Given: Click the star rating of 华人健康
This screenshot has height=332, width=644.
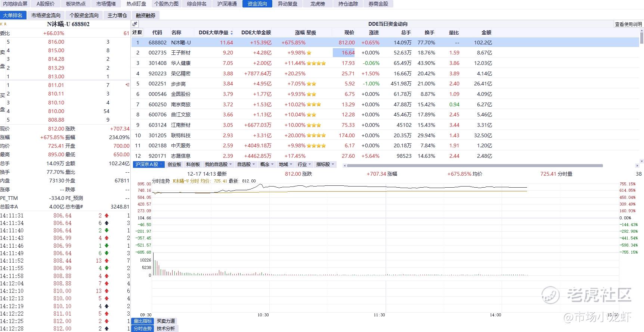Looking at the screenshot, I should pyautogui.click(x=316, y=63).
